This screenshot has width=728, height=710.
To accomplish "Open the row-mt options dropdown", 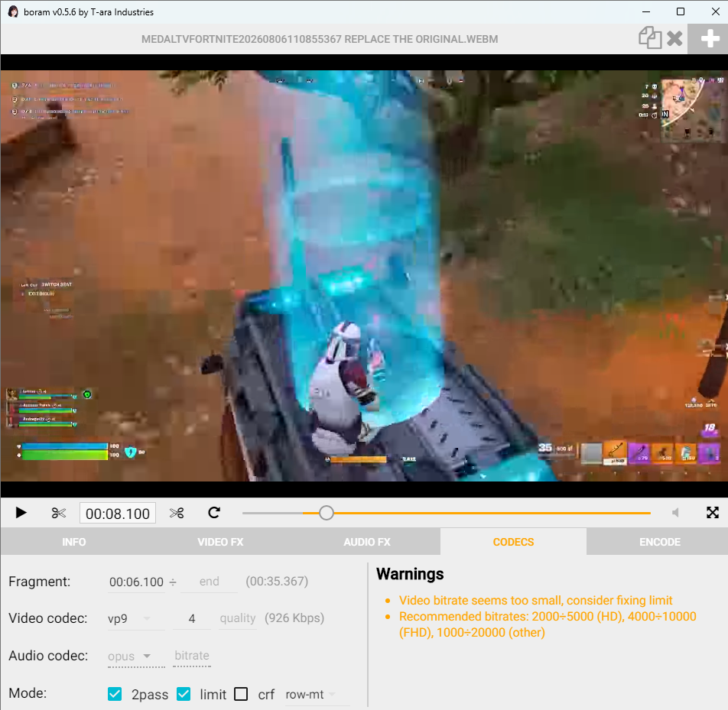I will point(317,695).
